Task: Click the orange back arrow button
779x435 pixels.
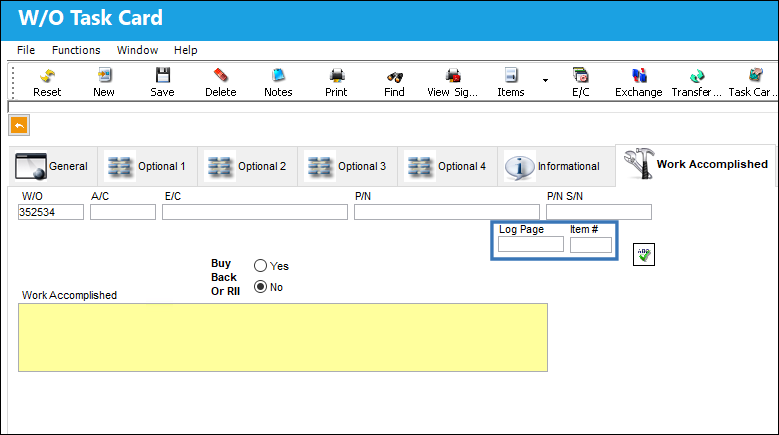Action: pos(19,125)
